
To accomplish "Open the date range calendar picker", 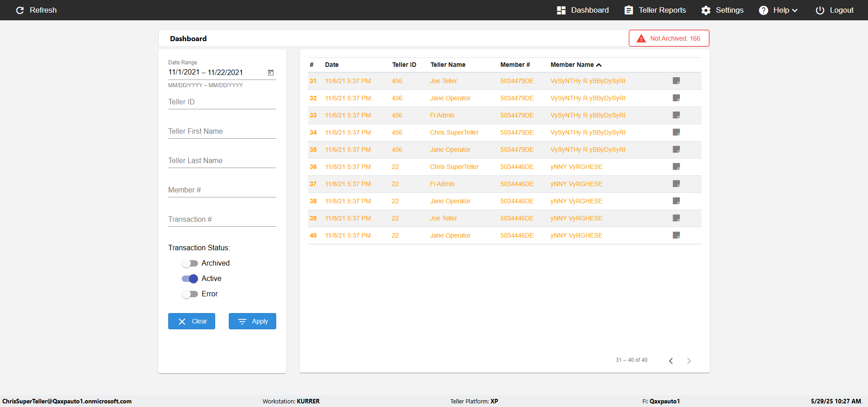I will pos(271,72).
